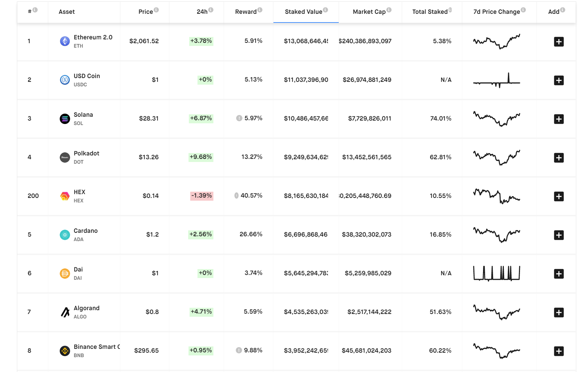
Task: Sort the table by 24h change column
Action: point(202,12)
